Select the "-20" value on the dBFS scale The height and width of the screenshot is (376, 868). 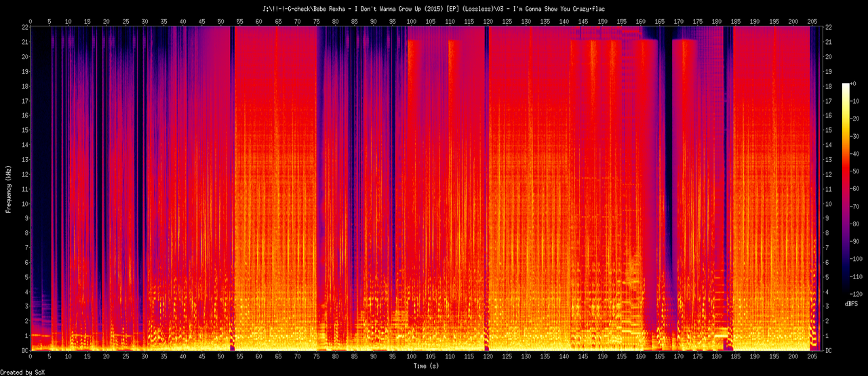click(856, 119)
